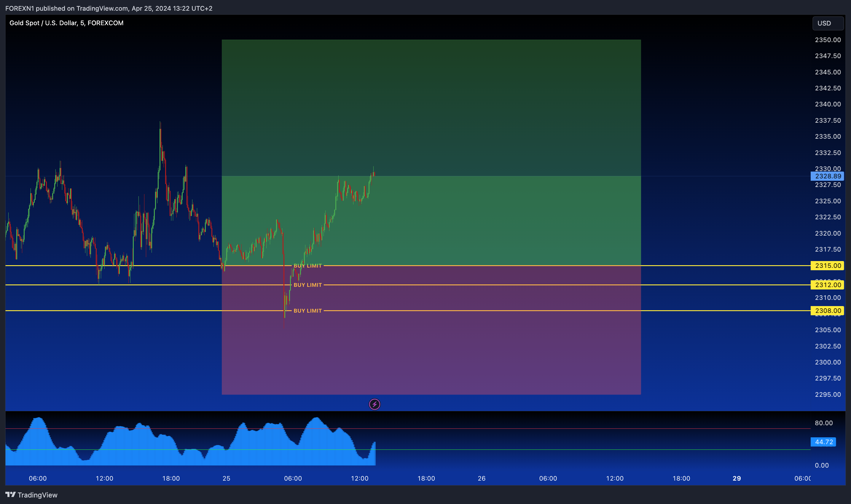Select the middle BUY LIMIT label at 2312
Image resolution: width=851 pixels, height=504 pixels.
[307, 285]
